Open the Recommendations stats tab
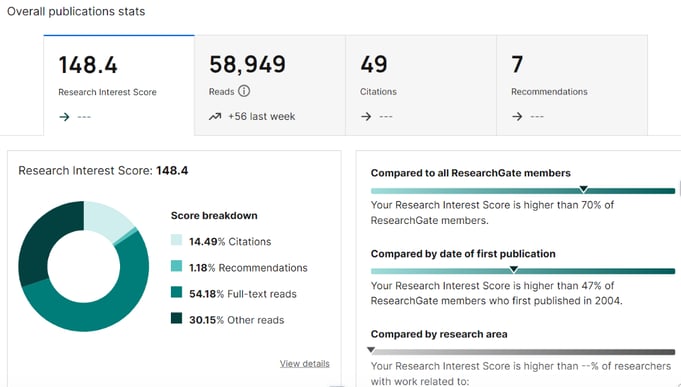 pyautogui.click(x=572, y=86)
